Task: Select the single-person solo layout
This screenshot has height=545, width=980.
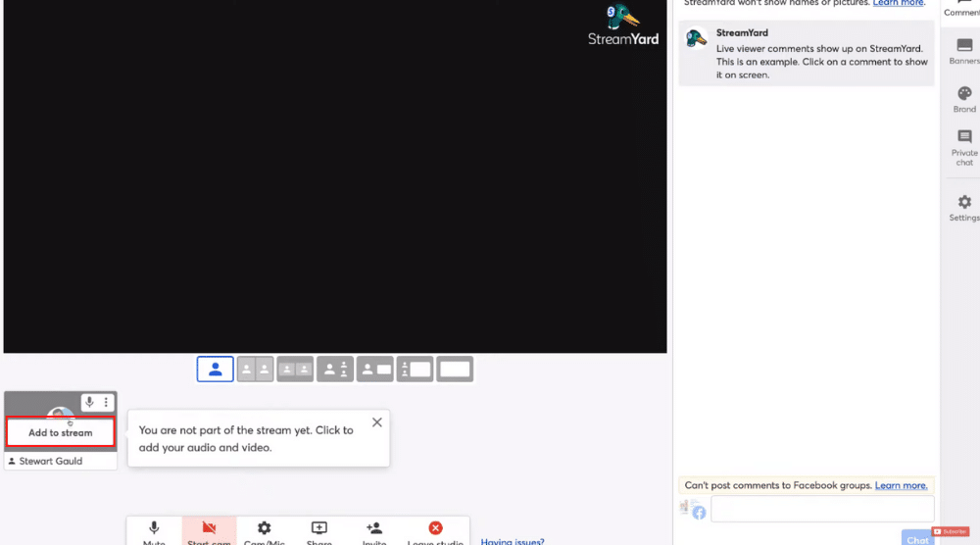Action: click(x=215, y=370)
